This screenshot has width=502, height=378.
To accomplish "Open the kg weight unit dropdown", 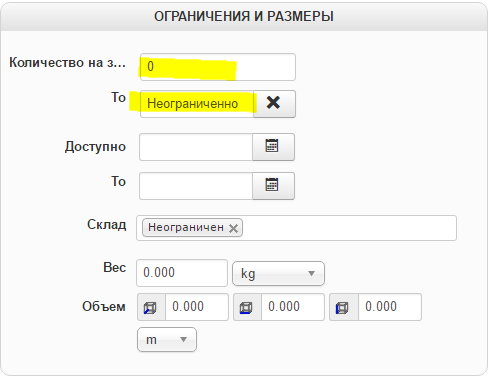I will click(x=278, y=274).
